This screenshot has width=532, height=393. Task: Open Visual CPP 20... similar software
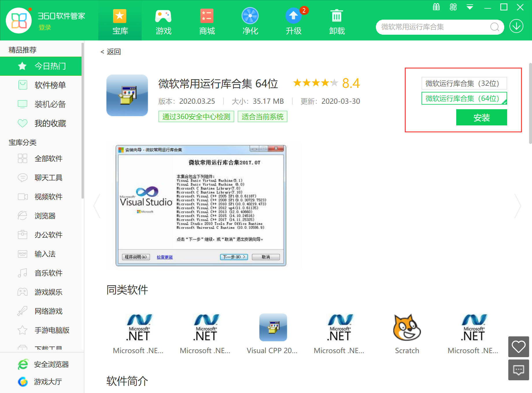click(273, 334)
